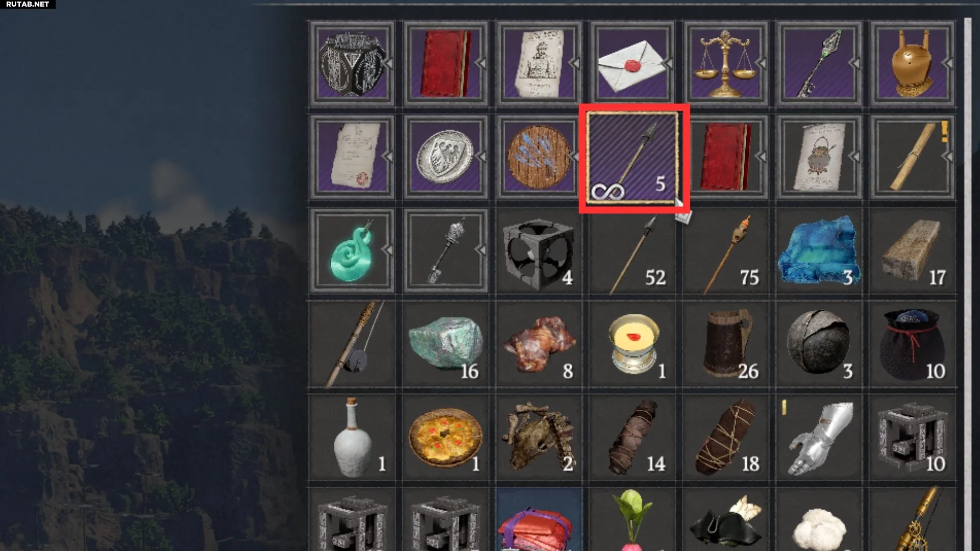The image size is (980, 551).
Task: Select the round wooden shield with arrows
Action: pos(539,157)
